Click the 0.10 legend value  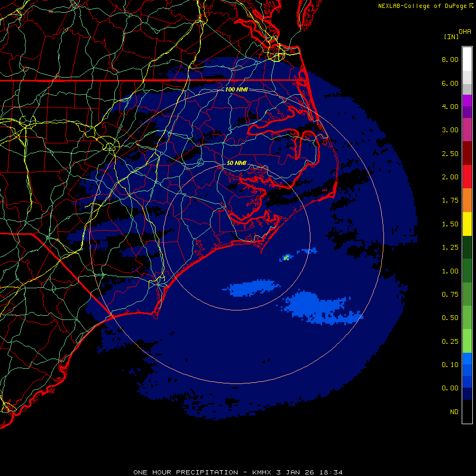[x=450, y=365]
